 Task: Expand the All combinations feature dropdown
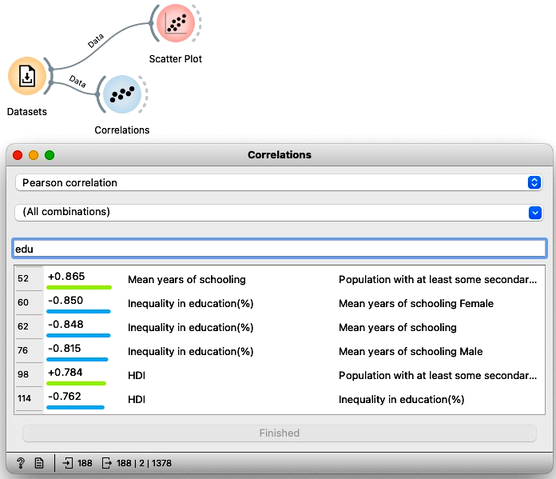point(279,212)
